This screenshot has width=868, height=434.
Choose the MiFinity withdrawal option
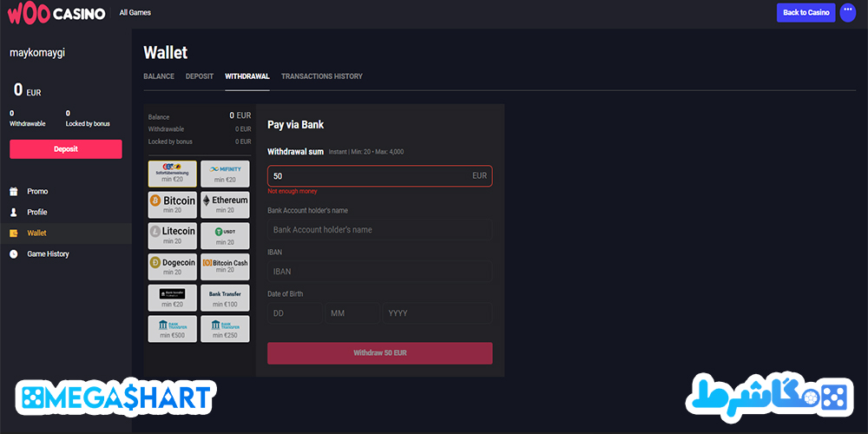click(x=225, y=174)
